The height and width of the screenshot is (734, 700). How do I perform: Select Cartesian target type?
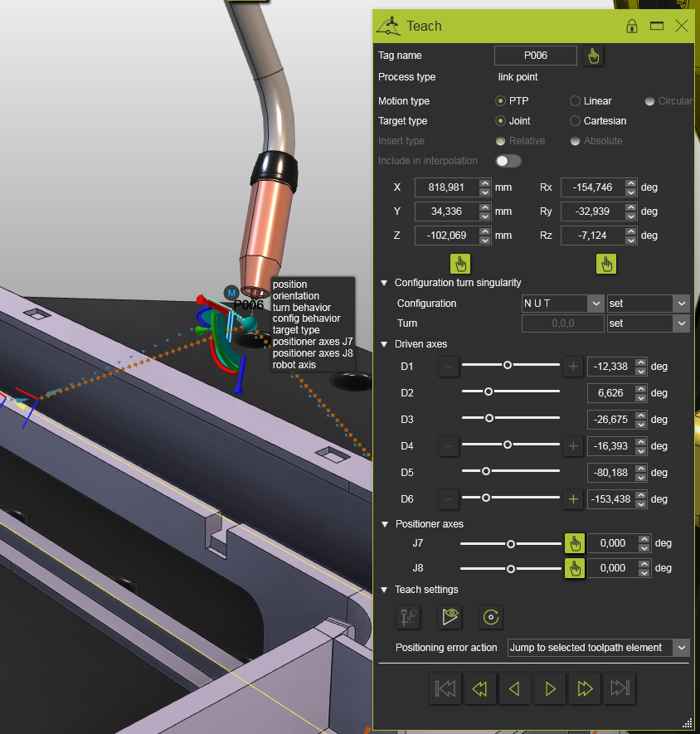point(575,121)
